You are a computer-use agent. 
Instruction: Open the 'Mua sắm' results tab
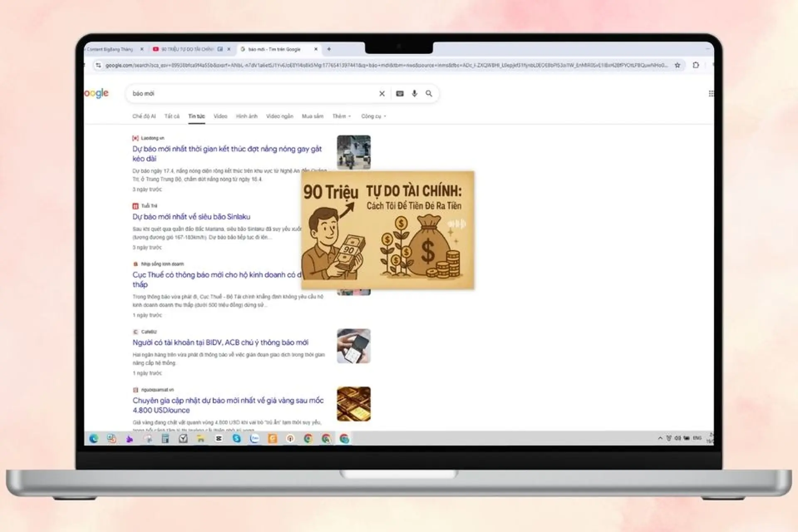[313, 116]
